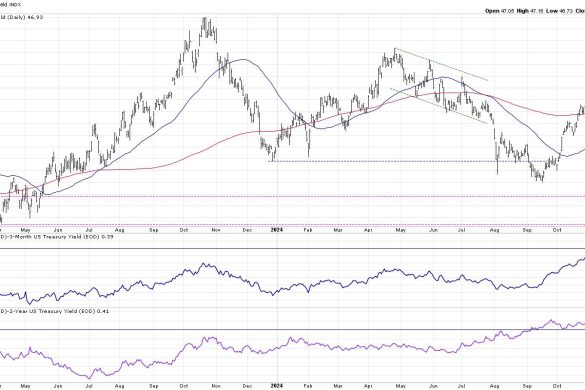This screenshot has height=390, width=585.
Task: Select the High price readout in header
Action: coord(529,11)
